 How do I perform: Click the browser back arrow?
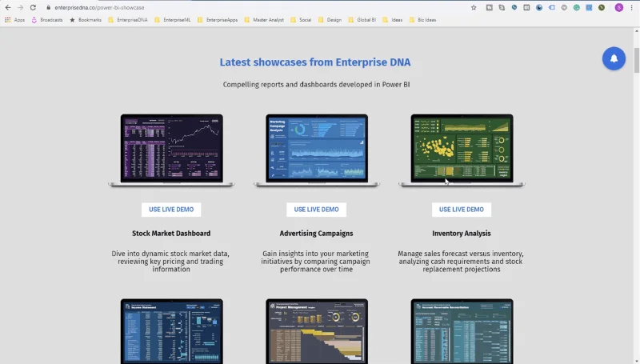coord(8,7)
